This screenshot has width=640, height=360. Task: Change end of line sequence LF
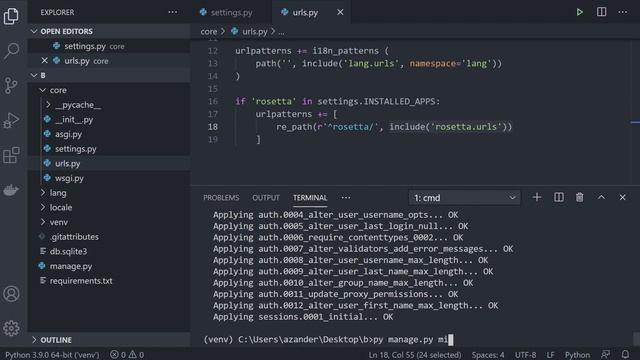coord(551,355)
